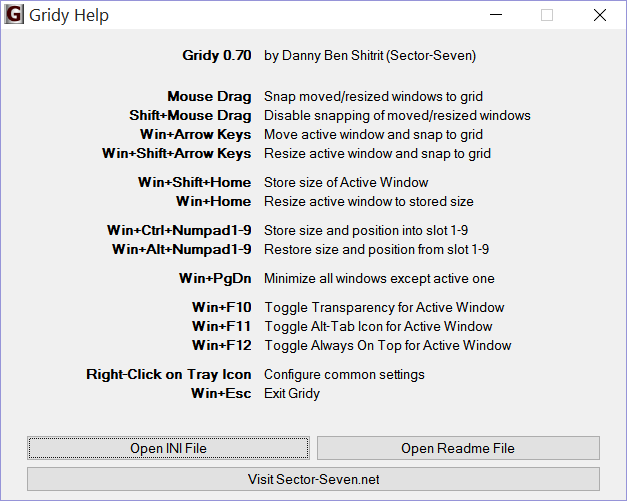627x501 pixels.
Task: Close the Gridy Help window
Action: click(600, 15)
